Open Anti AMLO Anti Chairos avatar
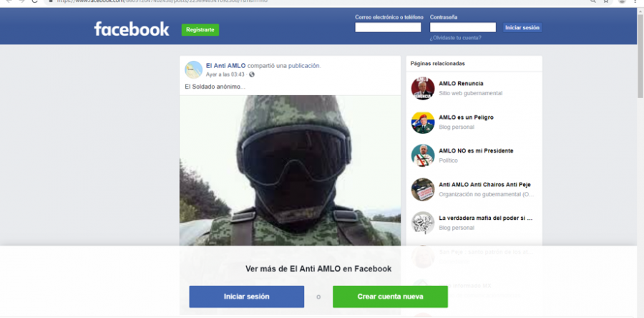 423,189
